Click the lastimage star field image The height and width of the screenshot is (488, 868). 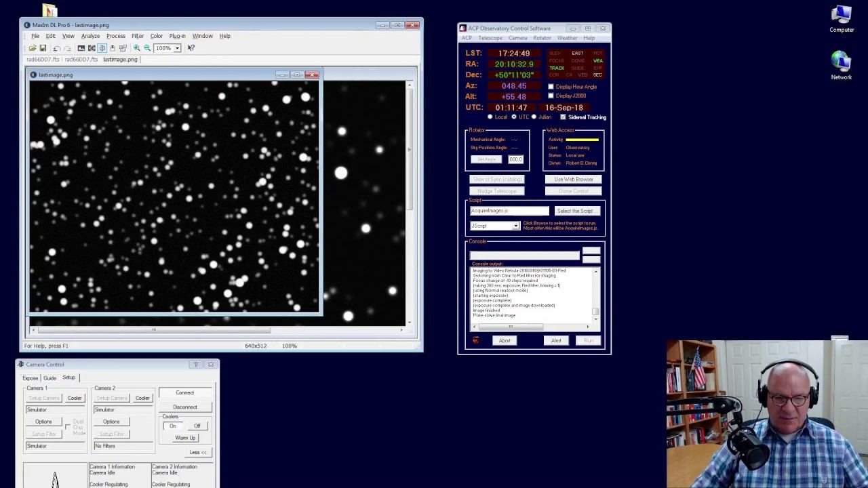coord(174,196)
